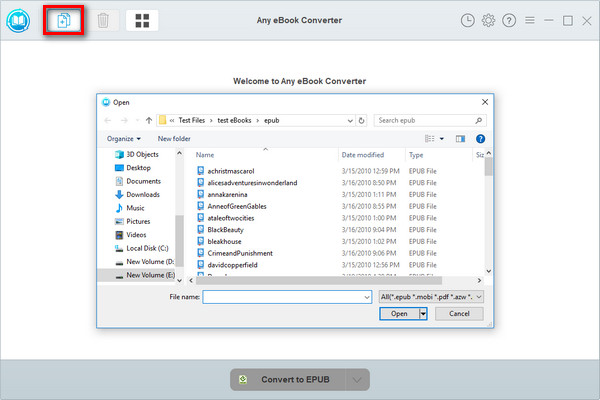The height and width of the screenshot is (400, 600).
Task: Sort by the Name column header
Action: pyautogui.click(x=205, y=155)
